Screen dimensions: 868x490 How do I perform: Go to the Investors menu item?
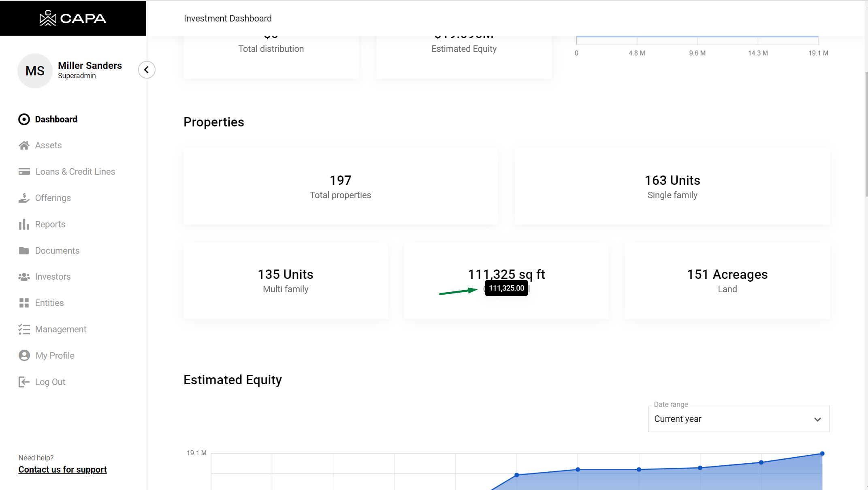tap(53, 277)
